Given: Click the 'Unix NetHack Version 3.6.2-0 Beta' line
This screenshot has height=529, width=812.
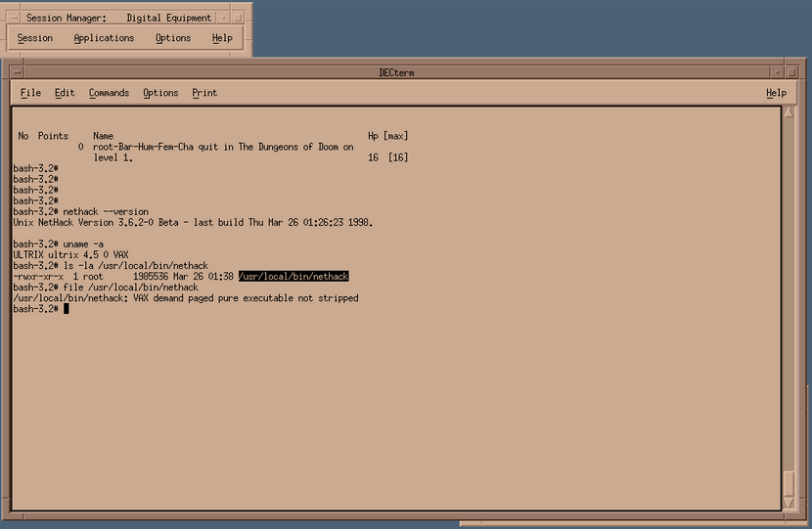Looking at the screenshot, I should point(193,223).
